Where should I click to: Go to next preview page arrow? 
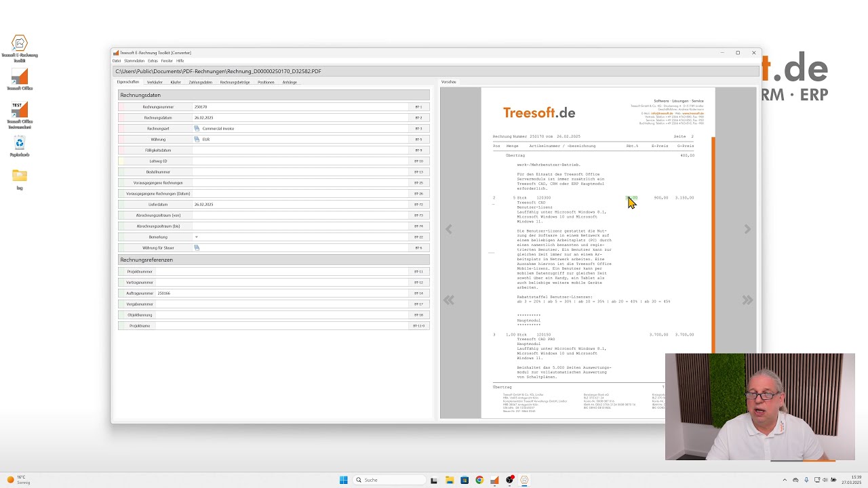(747, 229)
